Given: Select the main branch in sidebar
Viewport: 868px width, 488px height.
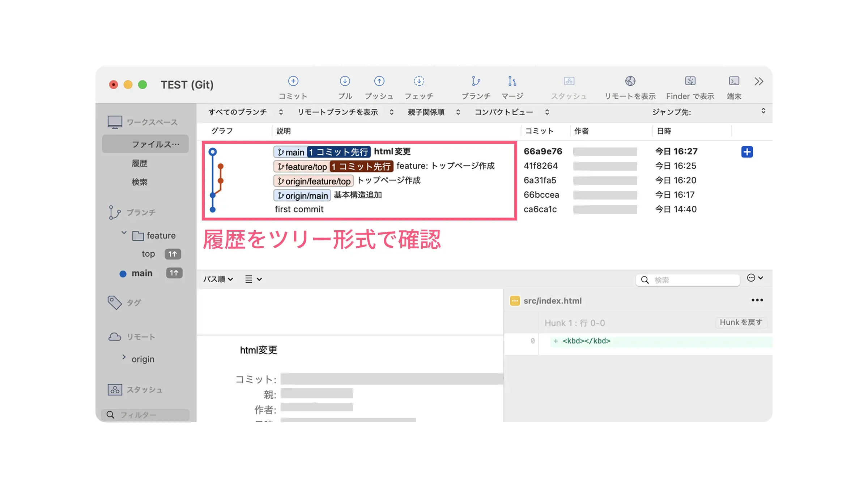Looking at the screenshot, I should (x=142, y=273).
